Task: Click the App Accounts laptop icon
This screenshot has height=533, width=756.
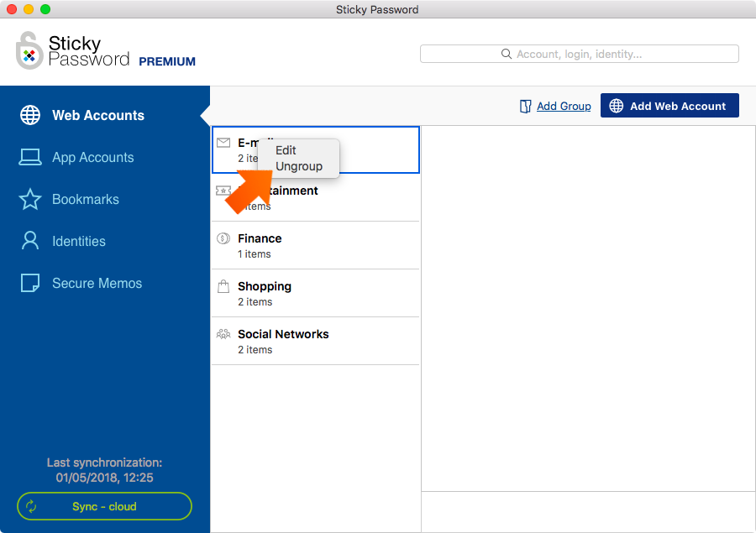Action: click(x=30, y=157)
